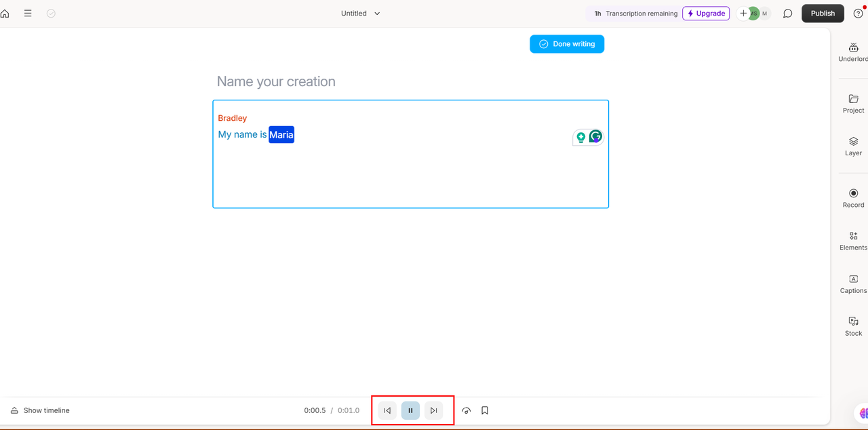This screenshot has width=868, height=430.
Task: Skip forward to the end
Action: pos(433,410)
